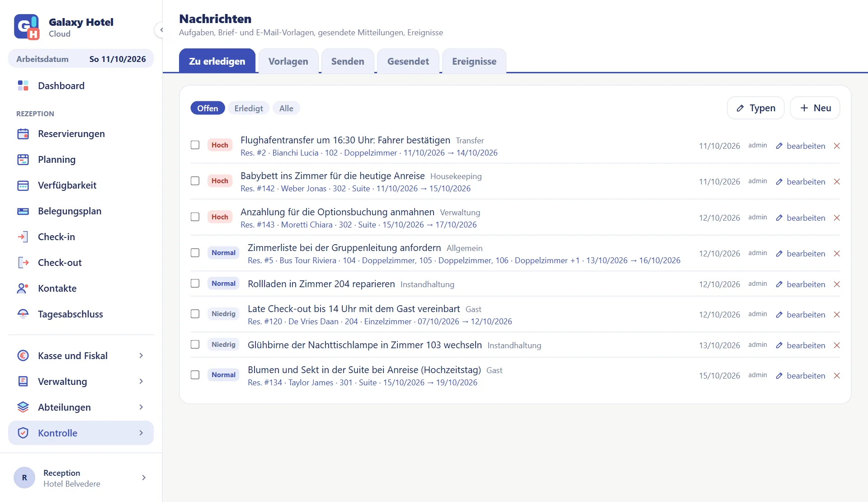Show Alle tasks filter
The image size is (868, 502).
[286, 108]
